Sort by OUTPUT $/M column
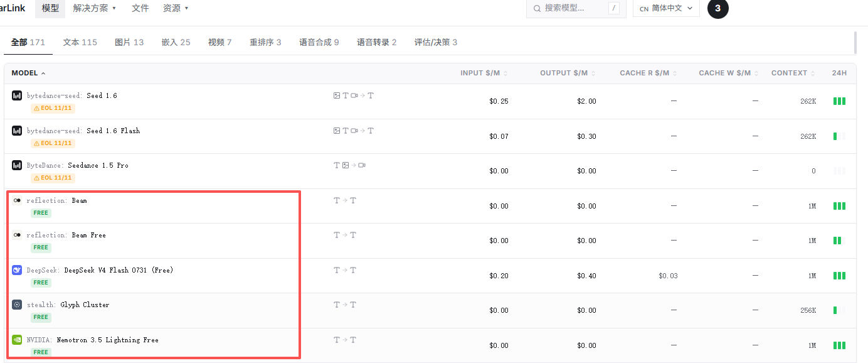The height and width of the screenshot is (363, 868). pos(568,73)
